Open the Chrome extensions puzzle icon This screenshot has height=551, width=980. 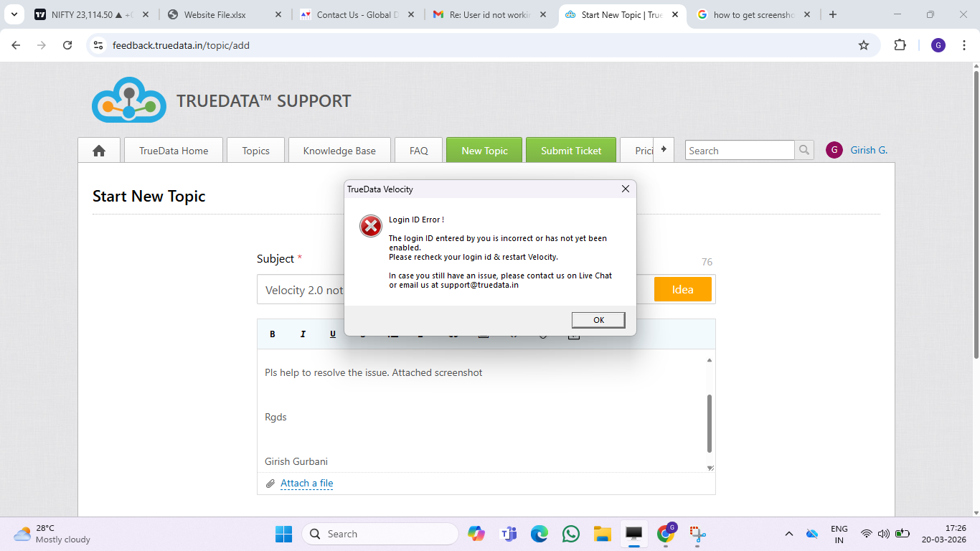click(x=900, y=45)
